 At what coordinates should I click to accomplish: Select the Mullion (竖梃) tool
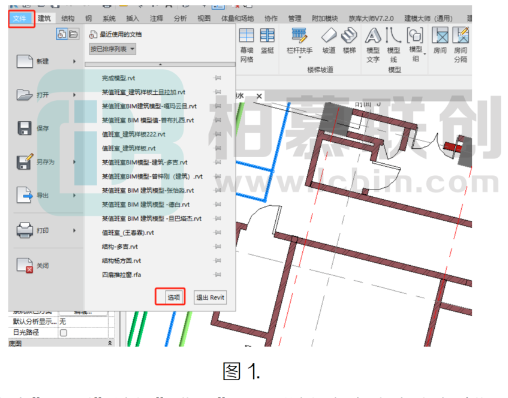(x=267, y=41)
